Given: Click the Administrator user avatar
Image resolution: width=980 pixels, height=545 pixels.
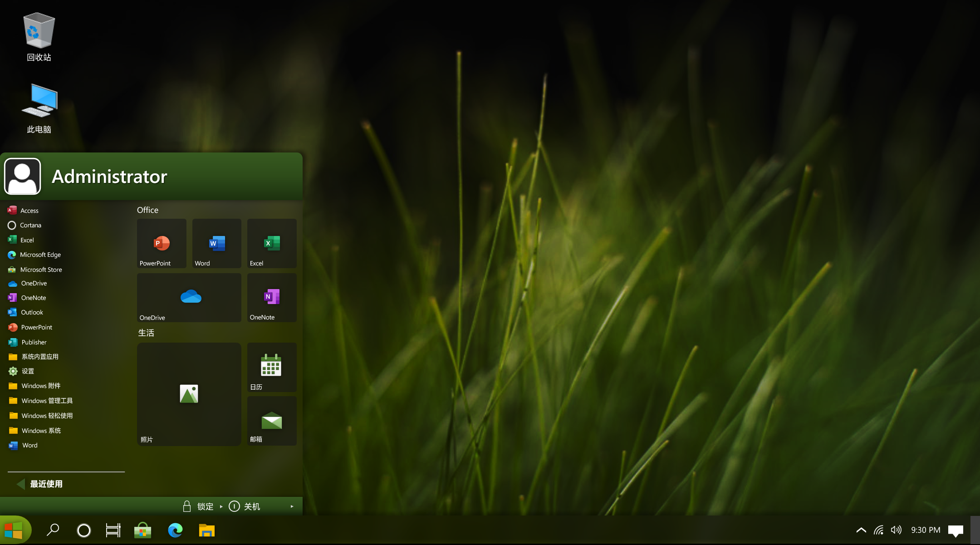Looking at the screenshot, I should [23, 177].
